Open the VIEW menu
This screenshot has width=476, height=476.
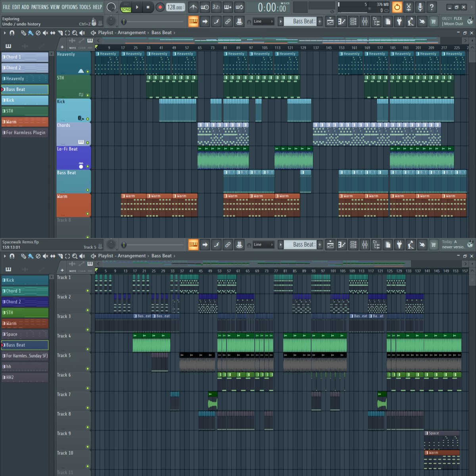click(x=55, y=7)
